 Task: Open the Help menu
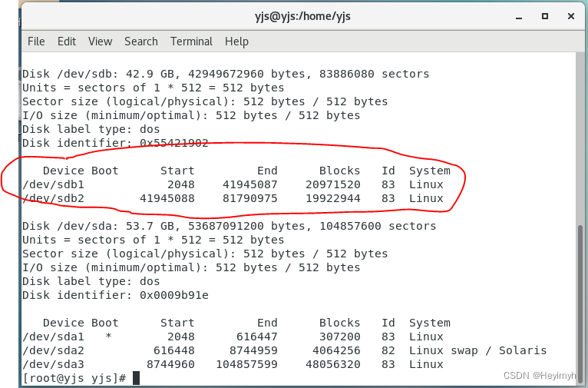pos(236,41)
